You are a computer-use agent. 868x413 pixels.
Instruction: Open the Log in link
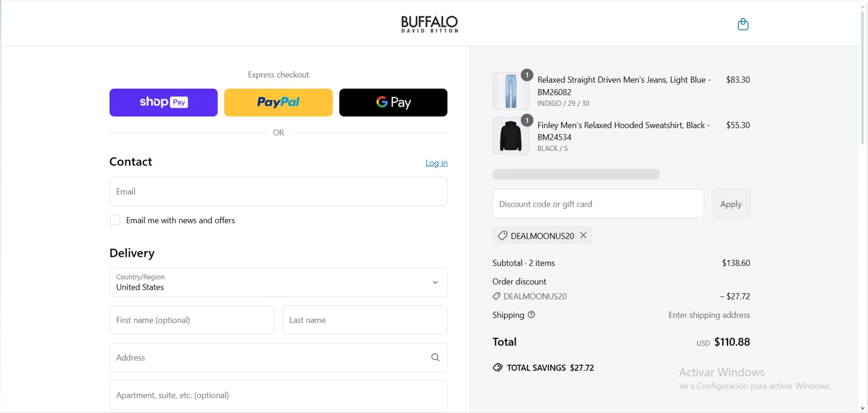click(436, 163)
